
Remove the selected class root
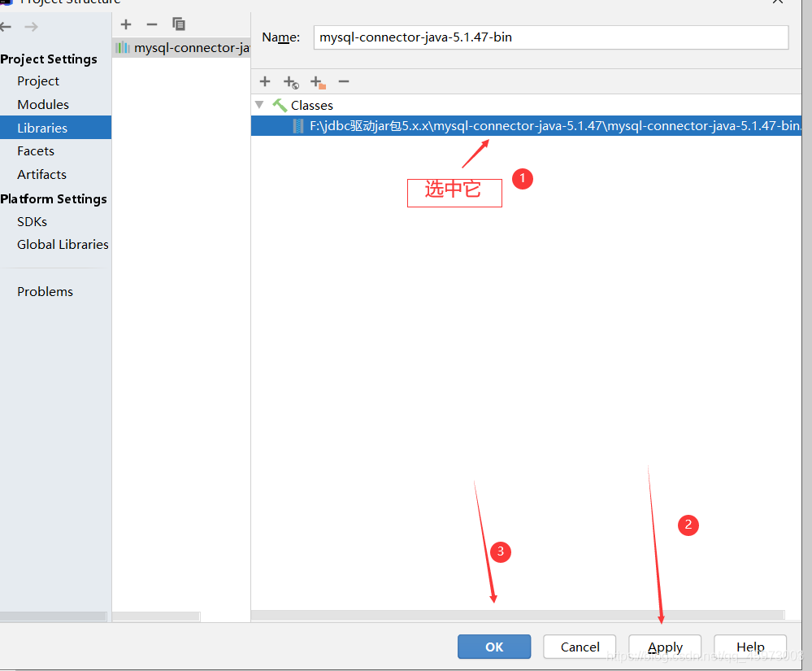pyautogui.click(x=343, y=81)
